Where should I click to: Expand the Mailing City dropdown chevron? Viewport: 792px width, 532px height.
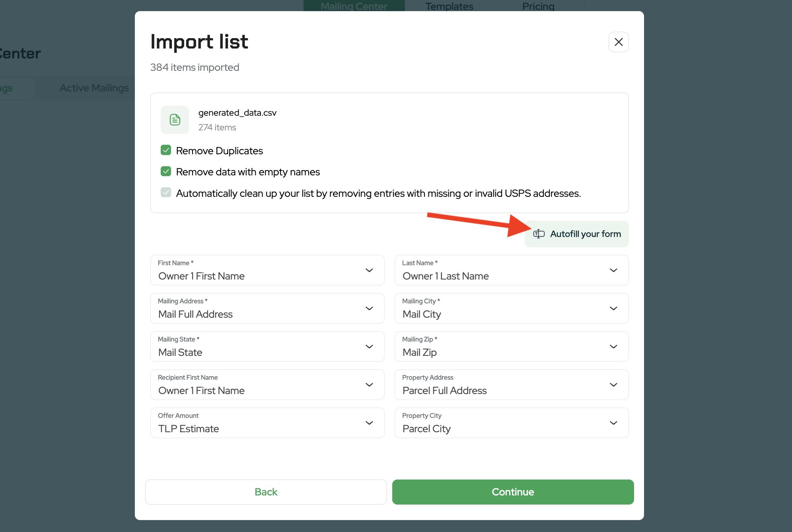pyautogui.click(x=613, y=309)
